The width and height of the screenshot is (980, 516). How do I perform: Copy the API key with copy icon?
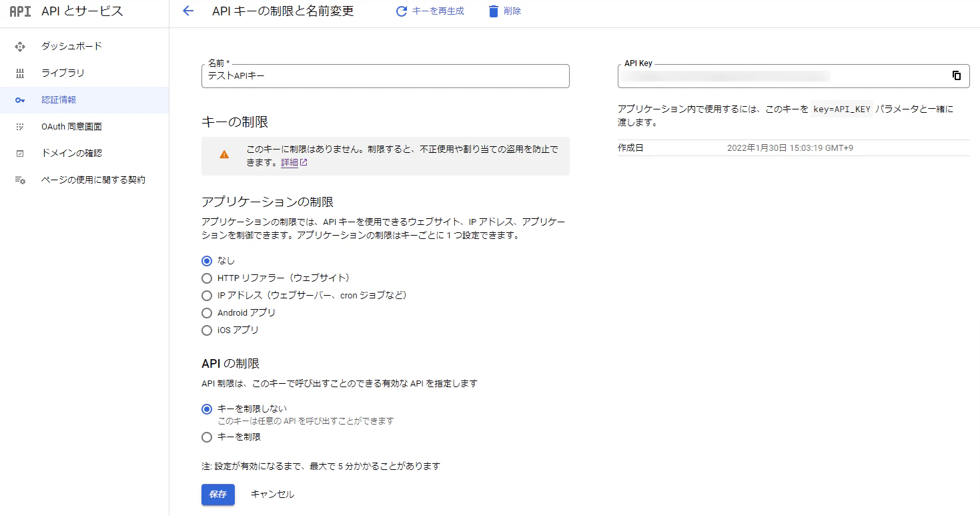957,75
